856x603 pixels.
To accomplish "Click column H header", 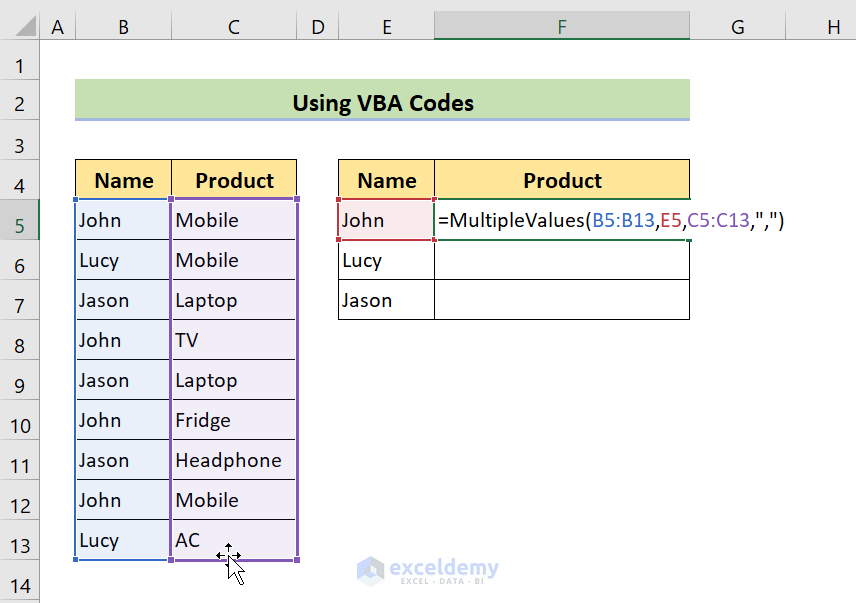I will coord(833,27).
